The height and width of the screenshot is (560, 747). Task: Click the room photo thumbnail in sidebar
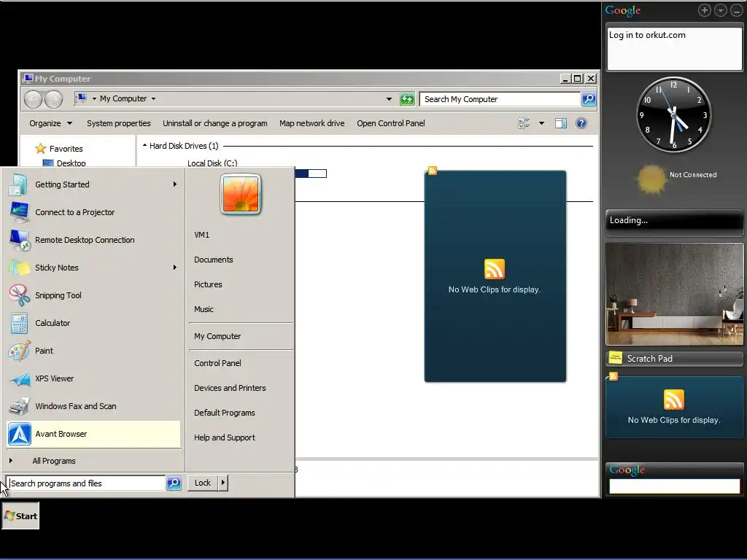673,295
